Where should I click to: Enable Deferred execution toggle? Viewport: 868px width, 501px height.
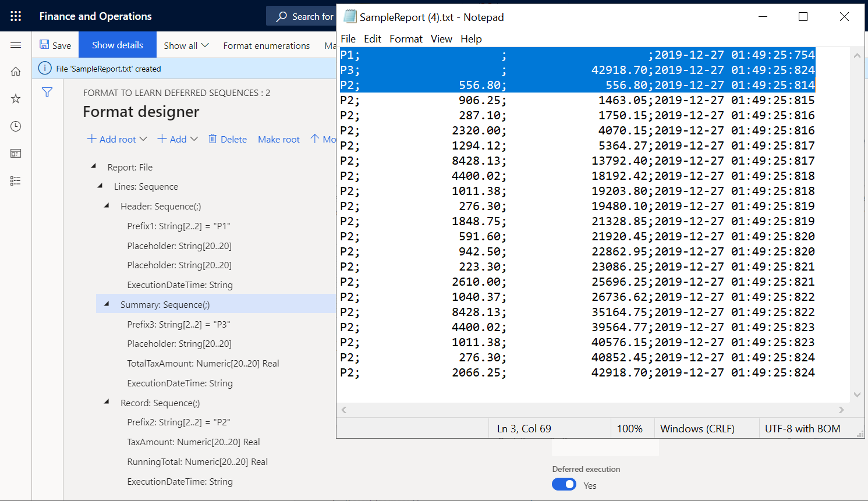(564, 485)
